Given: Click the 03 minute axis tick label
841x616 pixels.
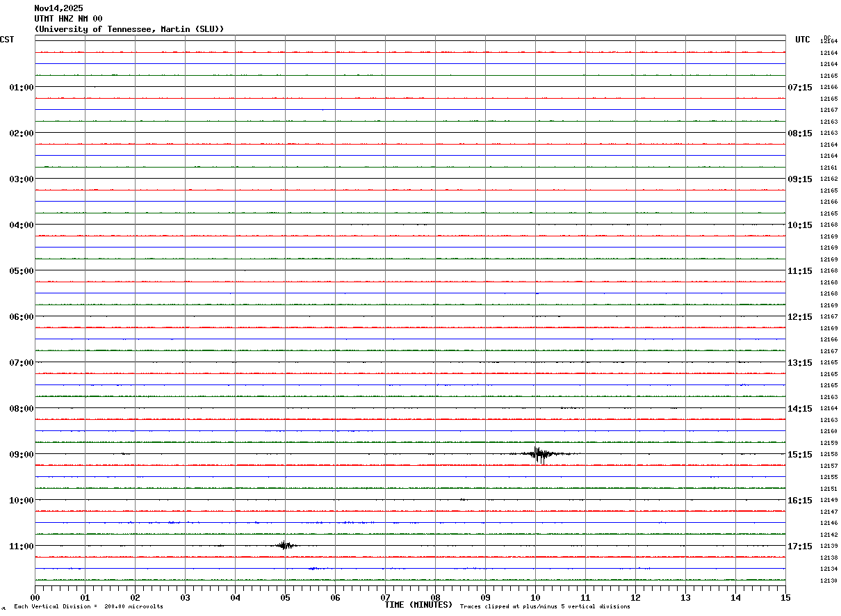Looking at the screenshot, I should pos(186,597).
